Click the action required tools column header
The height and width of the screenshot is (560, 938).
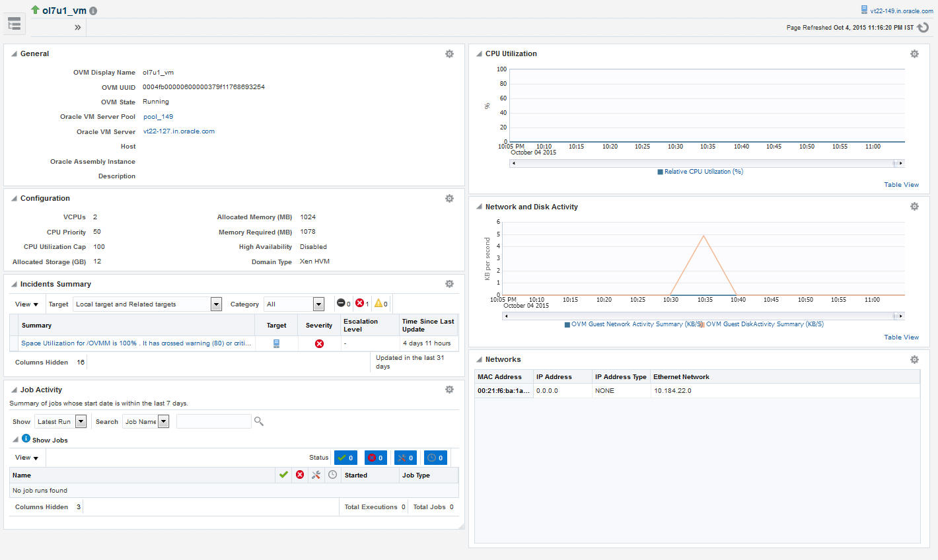(x=316, y=475)
